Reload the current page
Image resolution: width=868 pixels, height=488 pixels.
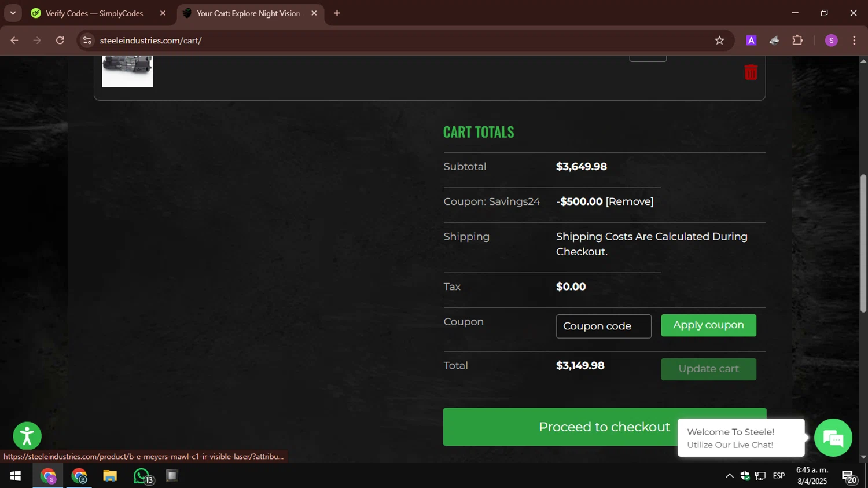tap(60, 41)
